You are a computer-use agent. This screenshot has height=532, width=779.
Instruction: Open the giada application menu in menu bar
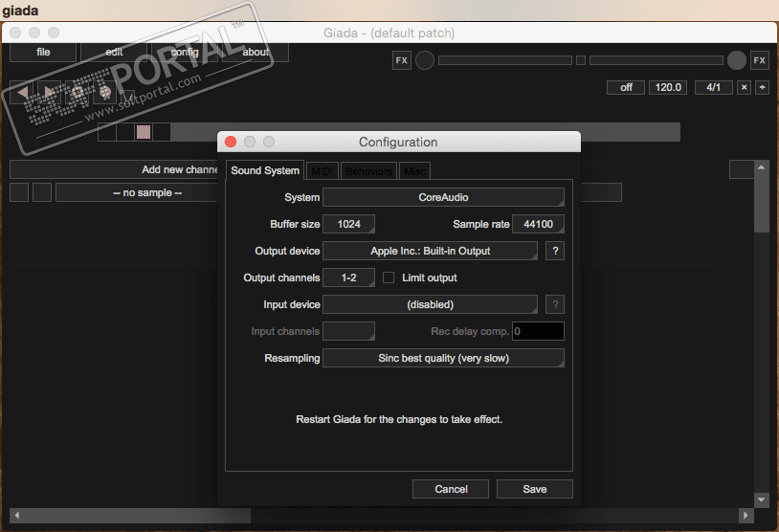click(x=20, y=11)
